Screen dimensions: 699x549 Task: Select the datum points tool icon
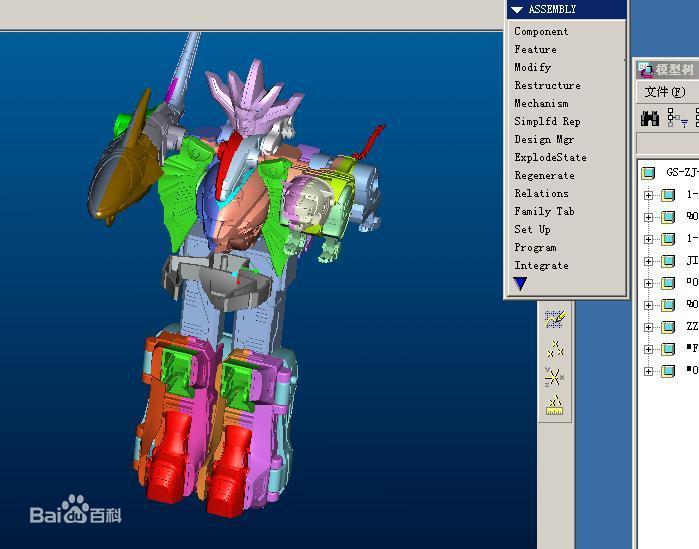click(x=555, y=349)
